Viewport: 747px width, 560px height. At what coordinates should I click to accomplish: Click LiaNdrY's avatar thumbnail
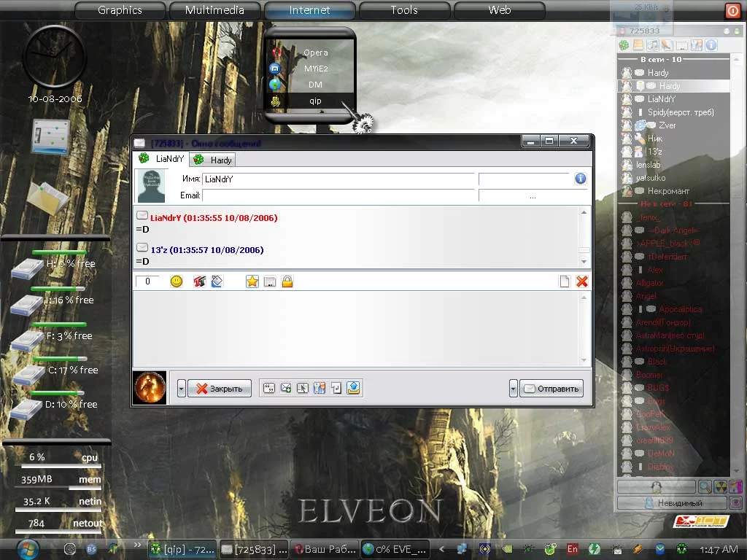click(151, 186)
